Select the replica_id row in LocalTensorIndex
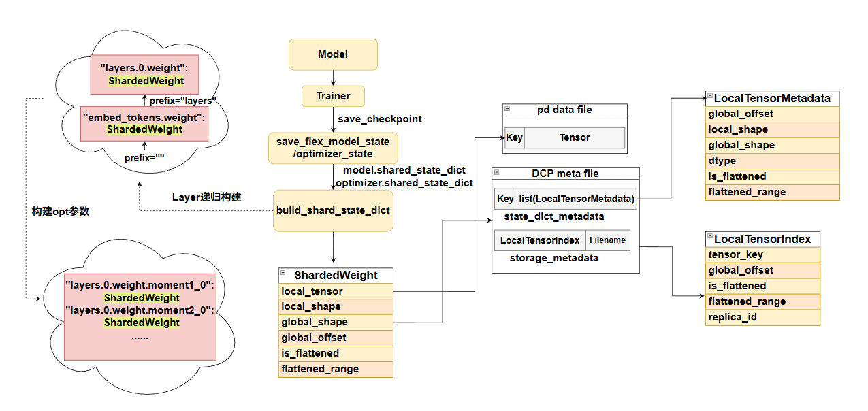This screenshot has height=411, width=868. click(762, 317)
